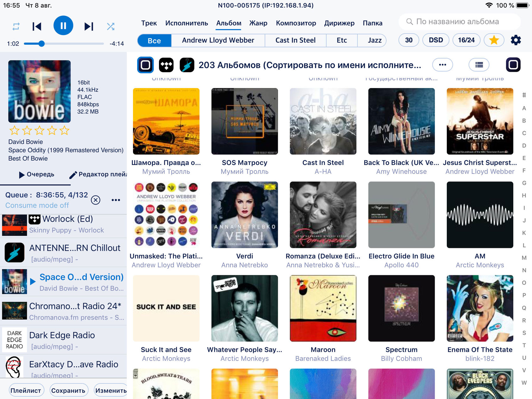Click the Изменить button
The image size is (532, 399).
pyautogui.click(x=111, y=390)
